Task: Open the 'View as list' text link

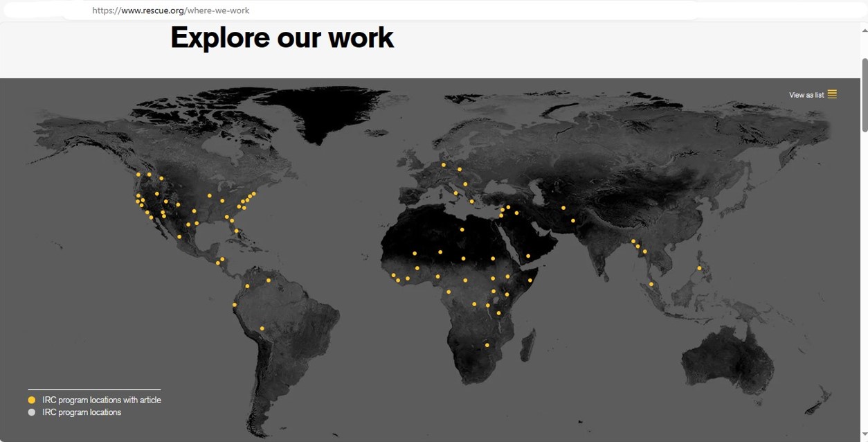Action: (x=806, y=95)
